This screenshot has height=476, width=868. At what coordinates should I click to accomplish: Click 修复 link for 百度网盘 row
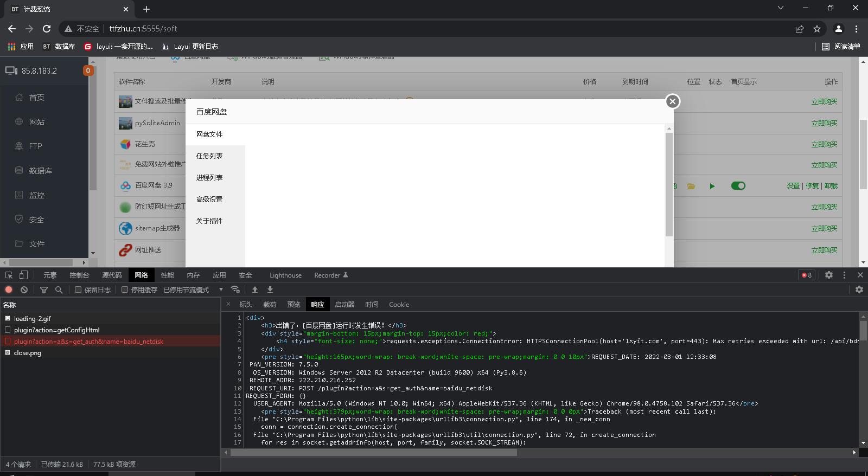812,186
